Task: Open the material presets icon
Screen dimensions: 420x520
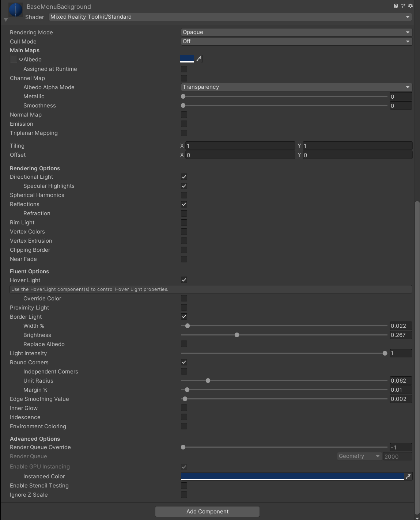Action: pyautogui.click(x=403, y=6)
